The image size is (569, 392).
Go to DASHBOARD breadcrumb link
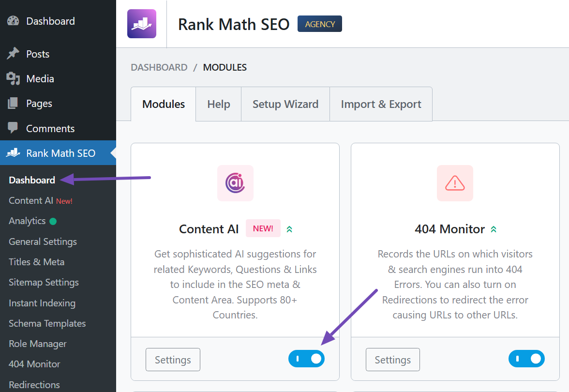tap(159, 67)
